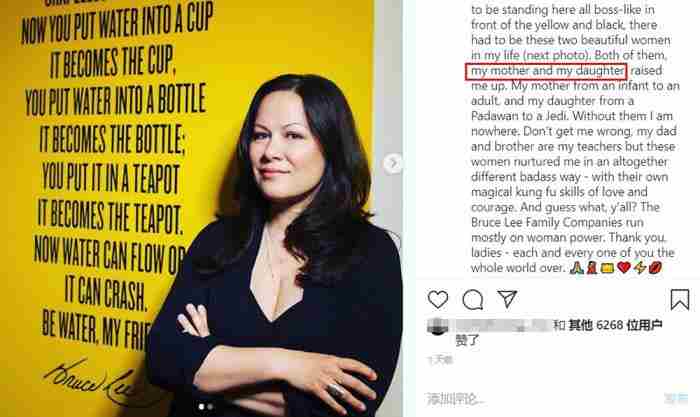Screen dimensions: 700x417
Task: Share post with paper plane icon
Action: (x=507, y=299)
